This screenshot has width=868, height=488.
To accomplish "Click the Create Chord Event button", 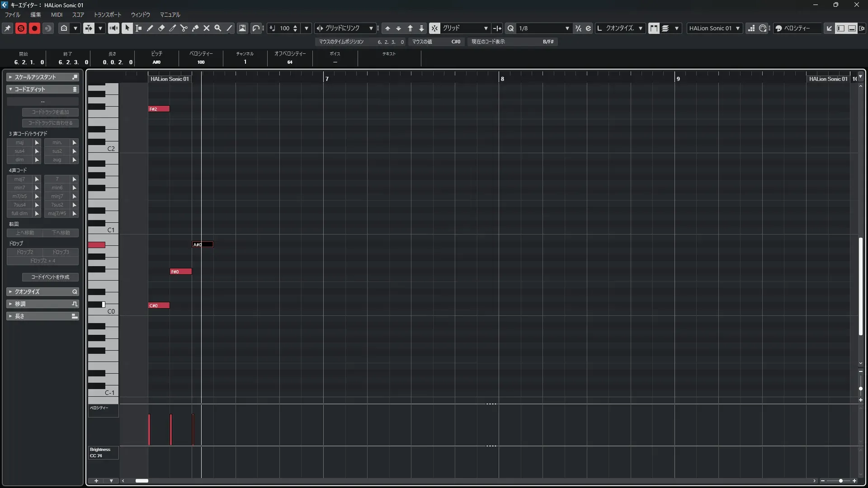I will 50,277.
